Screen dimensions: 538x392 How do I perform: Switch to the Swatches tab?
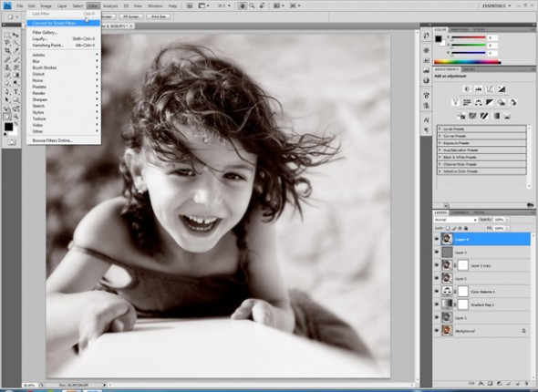click(459, 30)
